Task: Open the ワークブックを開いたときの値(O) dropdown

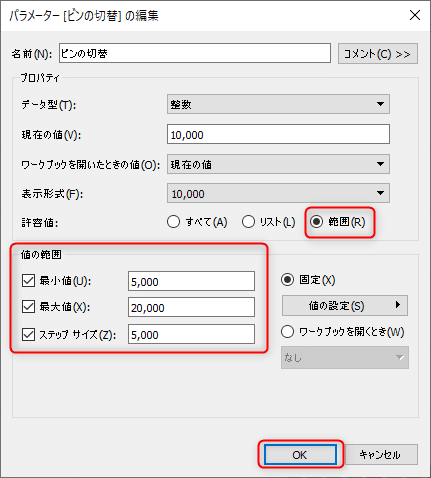Action: point(278,164)
